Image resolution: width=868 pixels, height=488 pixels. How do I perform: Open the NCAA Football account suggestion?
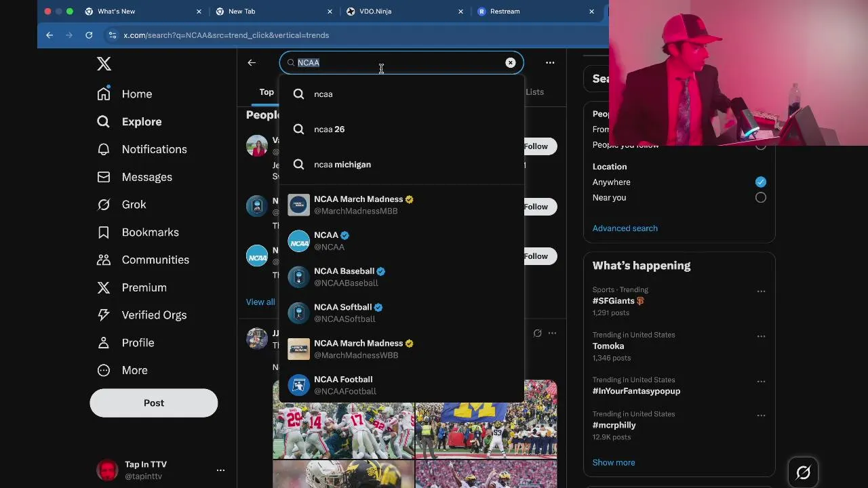pyautogui.click(x=401, y=384)
